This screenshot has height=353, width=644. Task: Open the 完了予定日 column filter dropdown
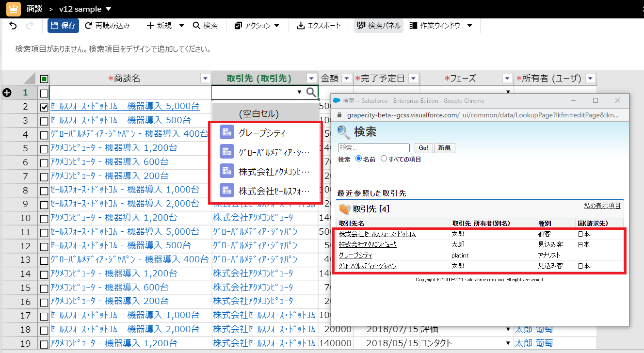[x=413, y=79]
